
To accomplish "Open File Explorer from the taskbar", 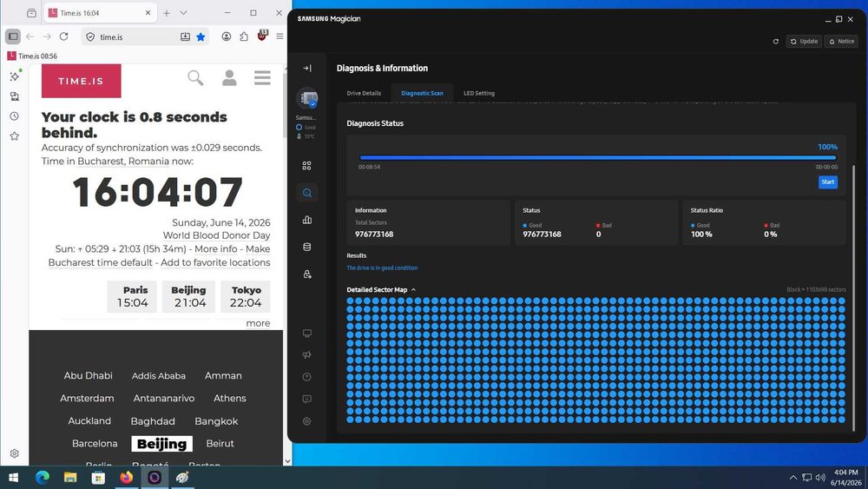I will pos(70,478).
